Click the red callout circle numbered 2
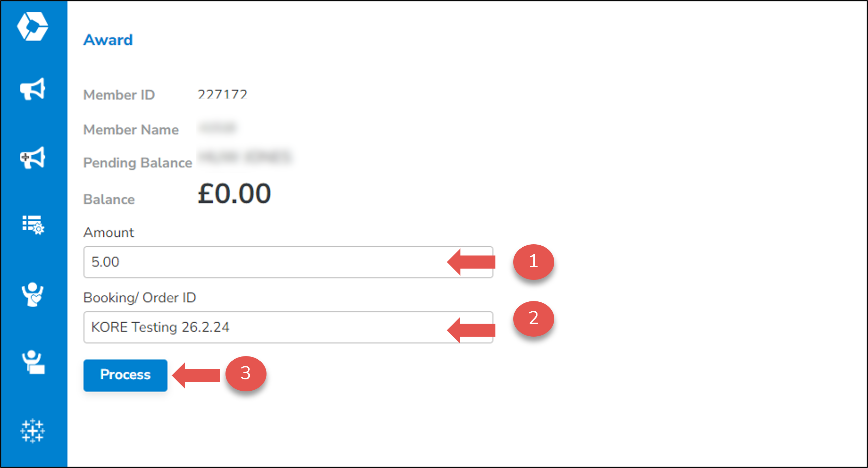Screen dimensions: 868x468 click(533, 318)
